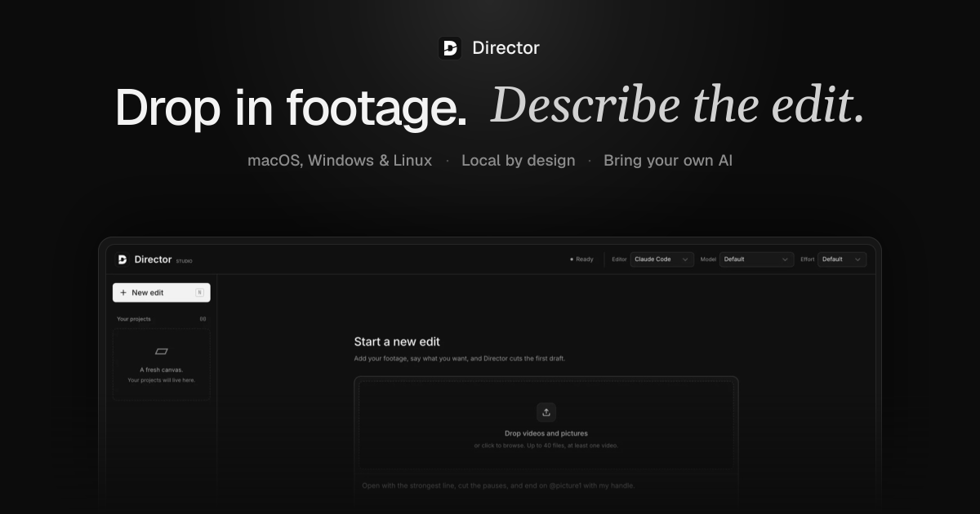
Task: Click 'Drop in footage.' headline text
Action: tap(291, 108)
